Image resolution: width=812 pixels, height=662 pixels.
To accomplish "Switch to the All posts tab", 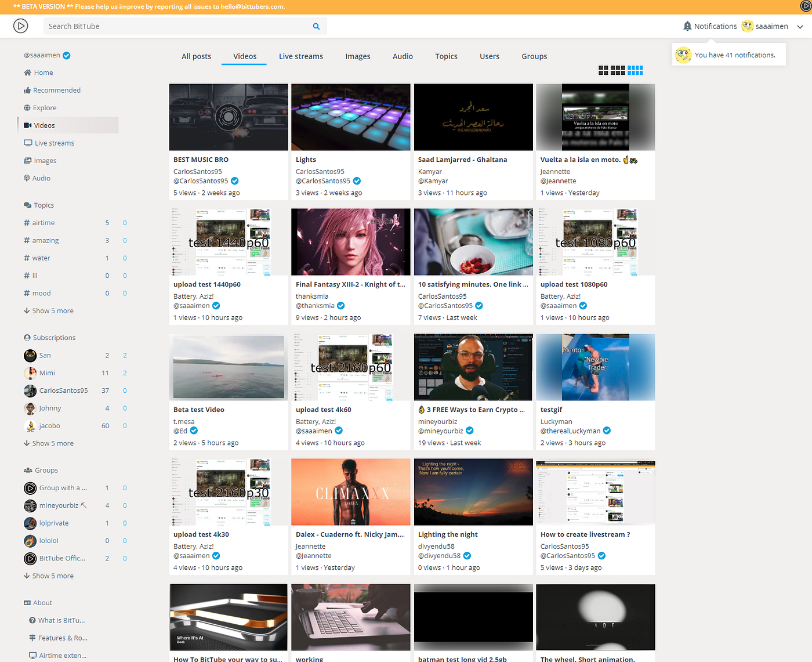I will coord(196,56).
